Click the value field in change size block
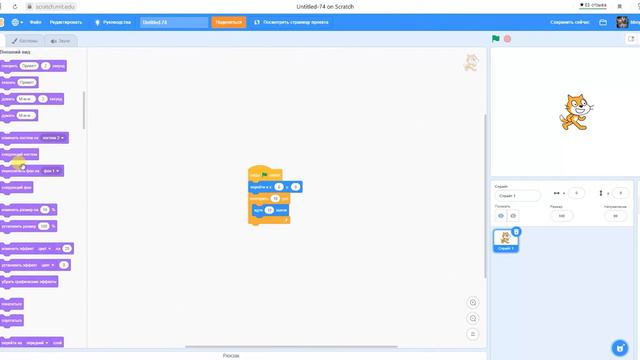Screen dimensions: 640x360 pyautogui.click(x=45, y=210)
